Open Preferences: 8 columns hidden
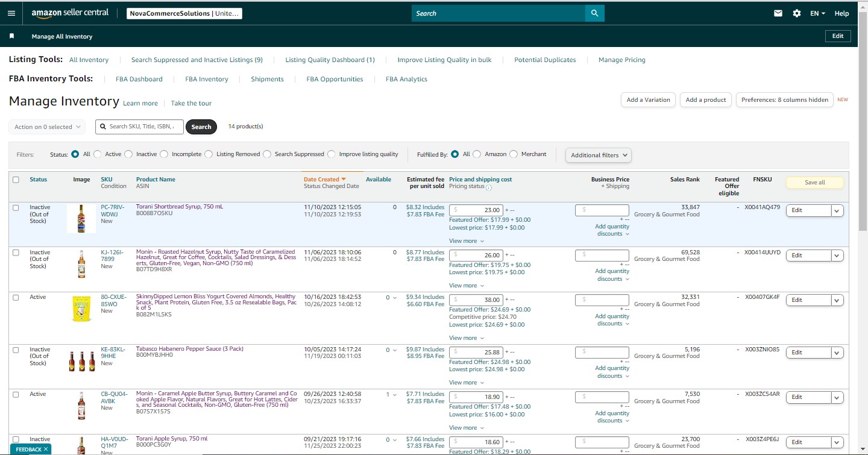868x455 pixels. [785, 100]
